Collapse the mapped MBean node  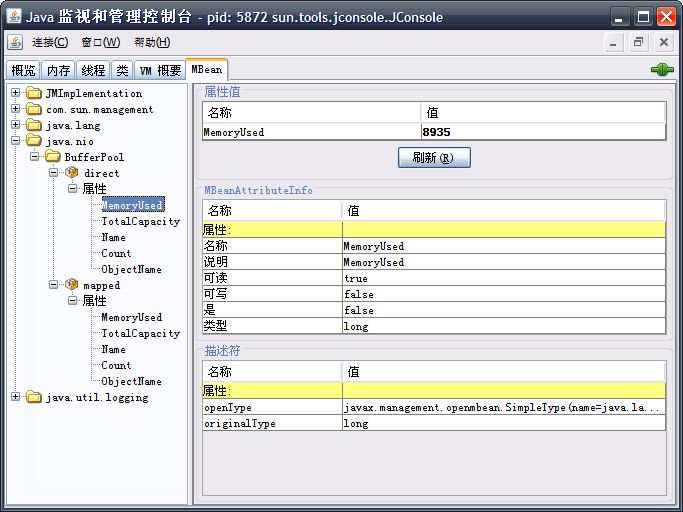54,285
